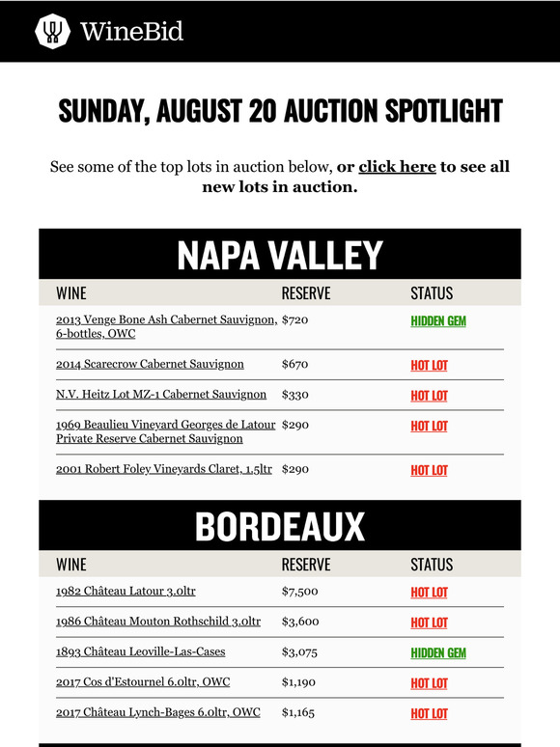Open 2013 Venge Bone Ash Cabernet lot
The image size is (560, 747).
(x=166, y=326)
